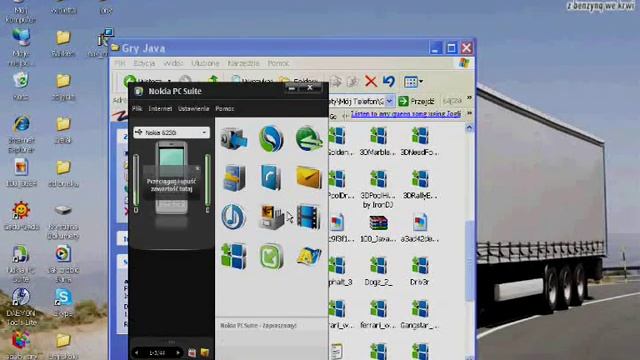The width and height of the screenshot is (640, 360).
Task: Open Widok menu in Gry Java window
Action: (173, 63)
